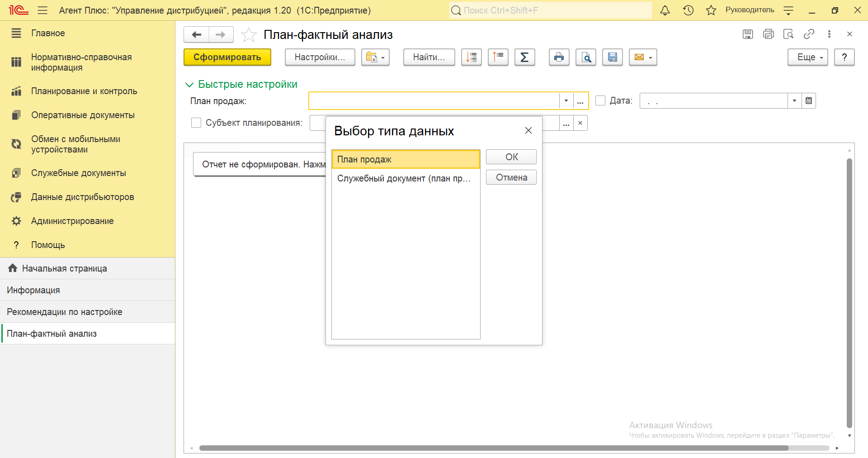Collapse the Быстрые настройки section

click(x=189, y=85)
